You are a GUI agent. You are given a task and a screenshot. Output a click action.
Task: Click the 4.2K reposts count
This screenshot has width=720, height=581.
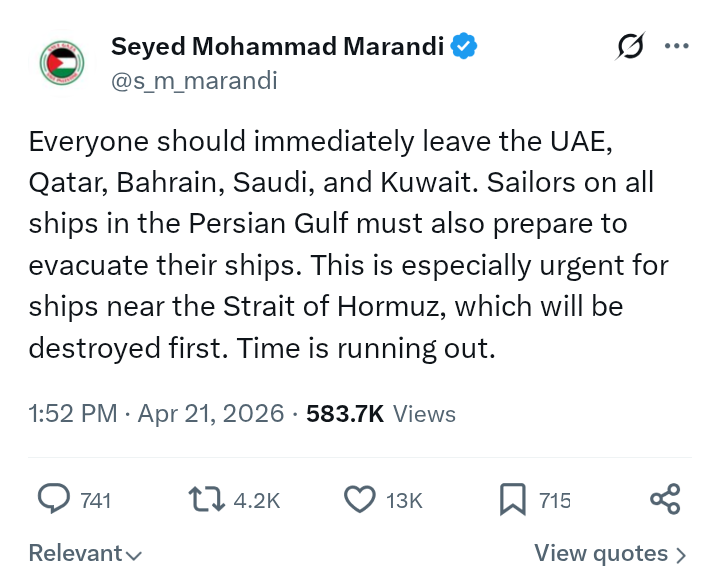coord(255,499)
